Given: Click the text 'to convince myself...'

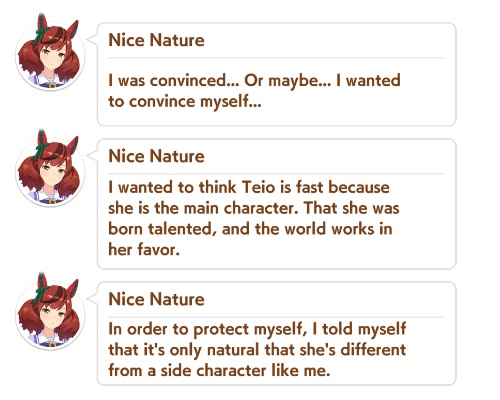Looking at the screenshot, I should (x=185, y=102).
